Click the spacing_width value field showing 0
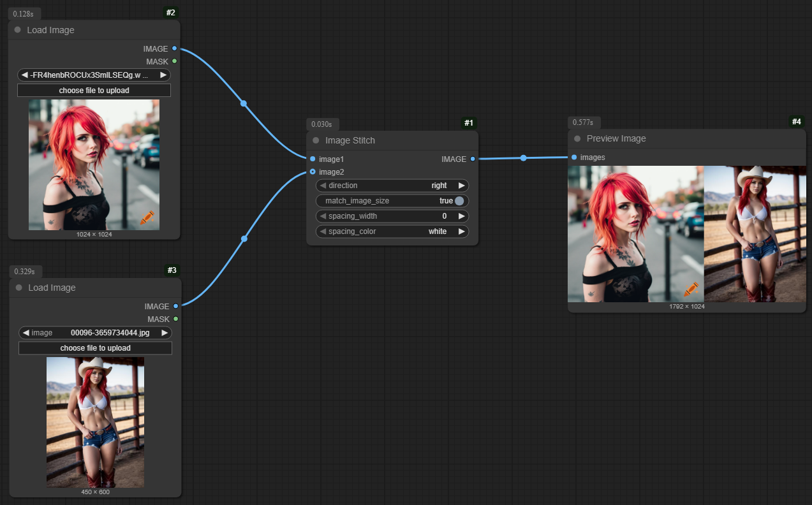 click(x=392, y=216)
